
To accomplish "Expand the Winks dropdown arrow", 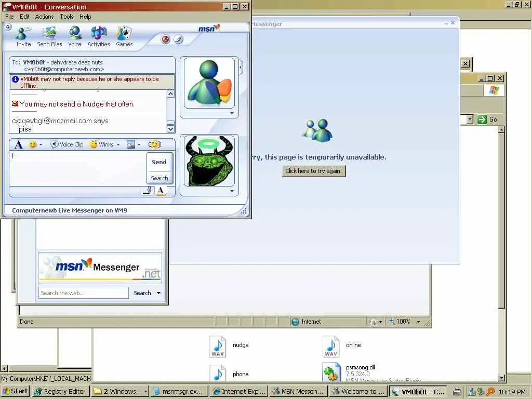I will [x=118, y=145].
